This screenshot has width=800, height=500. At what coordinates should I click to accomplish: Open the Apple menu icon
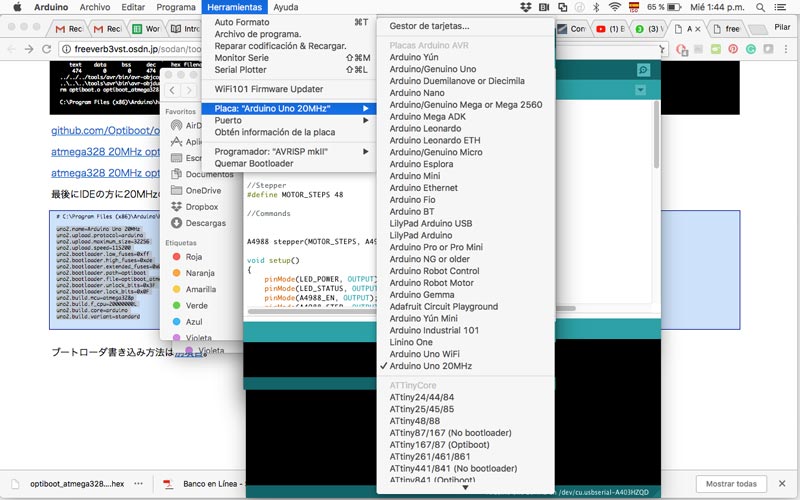[x=17, y=7]
